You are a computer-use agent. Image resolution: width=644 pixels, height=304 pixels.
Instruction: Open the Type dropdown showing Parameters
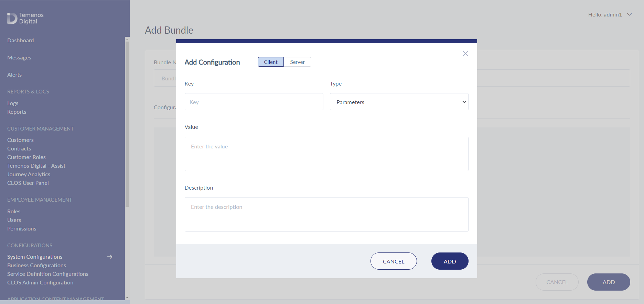tap(399, 102)
